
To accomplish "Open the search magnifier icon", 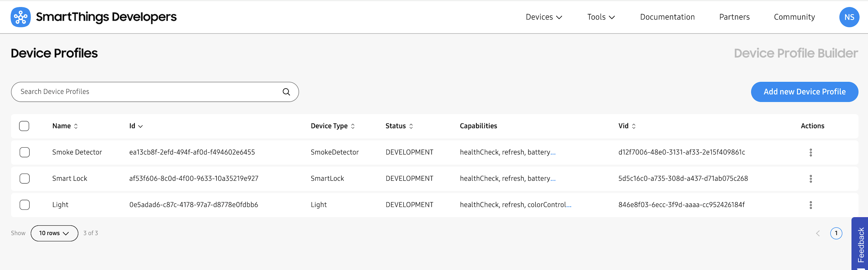I will pyautogui.click(x=286, y=91).
